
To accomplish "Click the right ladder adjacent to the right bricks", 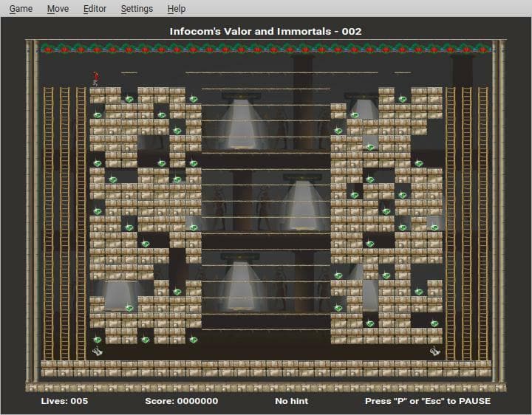I will [451, 224].
